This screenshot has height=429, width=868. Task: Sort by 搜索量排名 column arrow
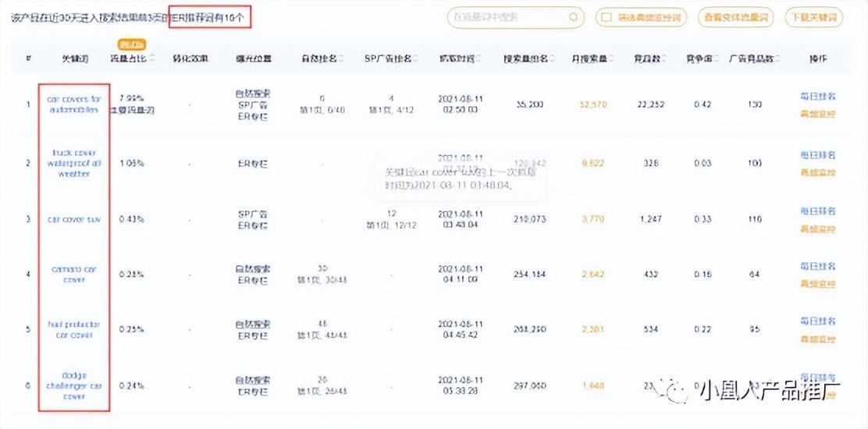pos(551,58)
